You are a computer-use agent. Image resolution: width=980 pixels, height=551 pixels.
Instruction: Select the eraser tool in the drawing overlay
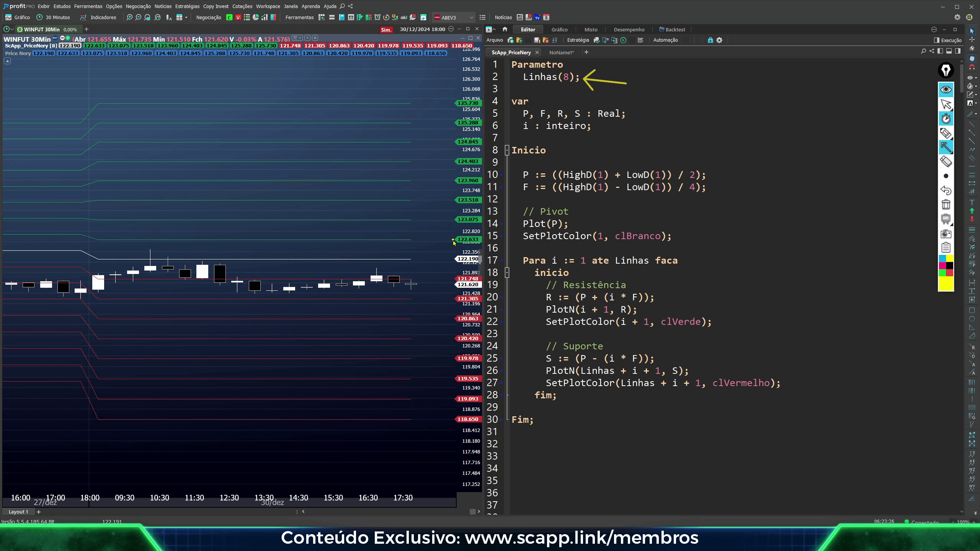click(x=946, y=161)
